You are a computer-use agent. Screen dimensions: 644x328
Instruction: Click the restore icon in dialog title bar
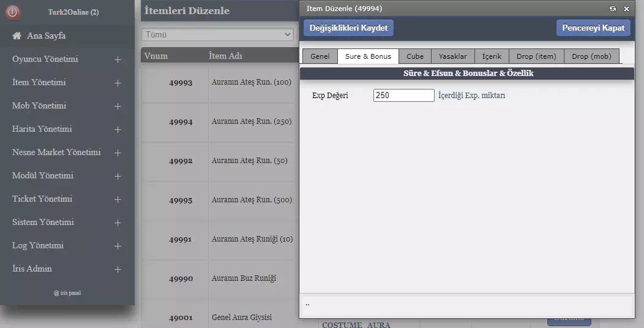pos(613,9)
